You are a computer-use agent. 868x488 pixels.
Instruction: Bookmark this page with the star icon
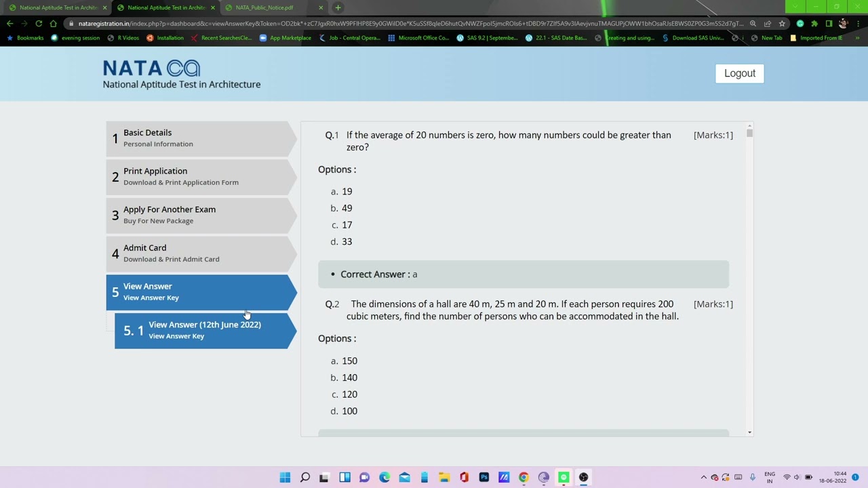coord(782,23)
